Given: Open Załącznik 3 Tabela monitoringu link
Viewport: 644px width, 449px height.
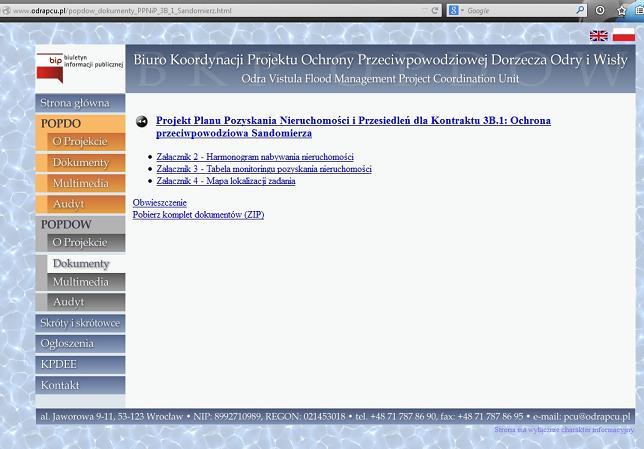Looking at the screenshot, I should point(264,169).
